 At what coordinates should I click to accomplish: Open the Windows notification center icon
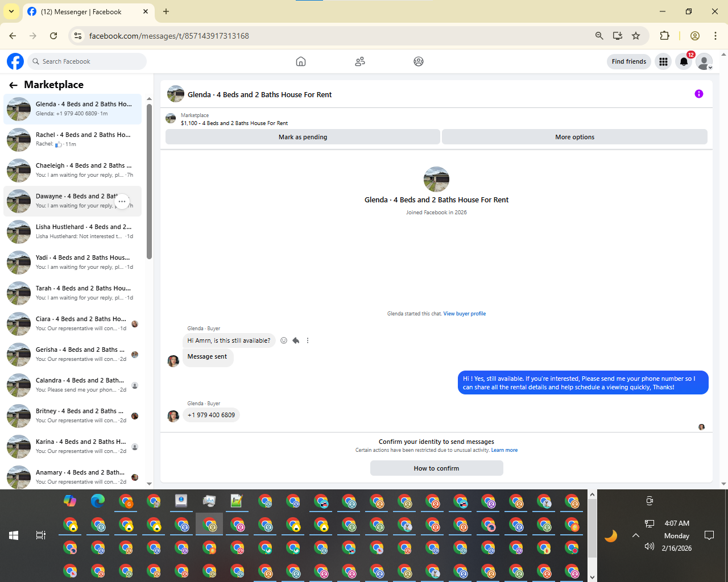(709, 535)
